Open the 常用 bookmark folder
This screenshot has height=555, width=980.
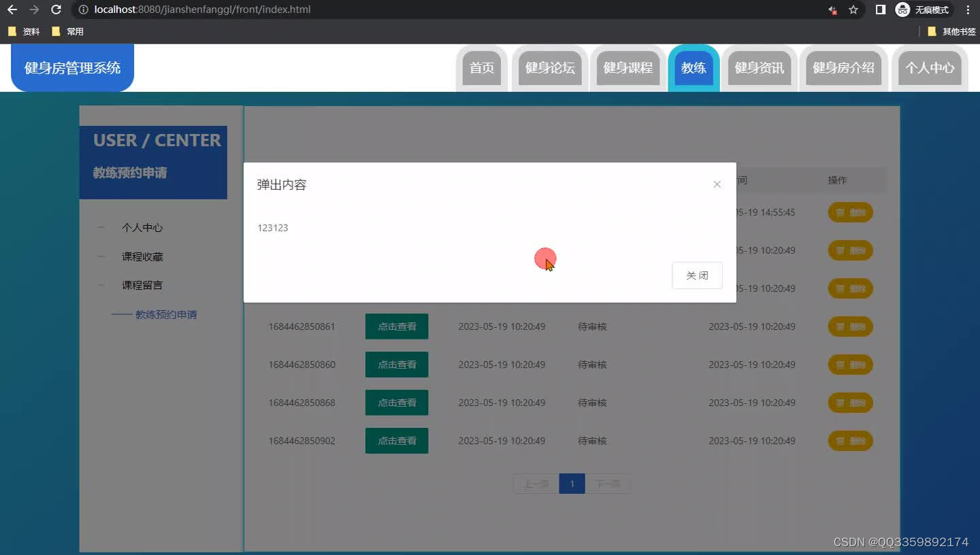[67, 31]
